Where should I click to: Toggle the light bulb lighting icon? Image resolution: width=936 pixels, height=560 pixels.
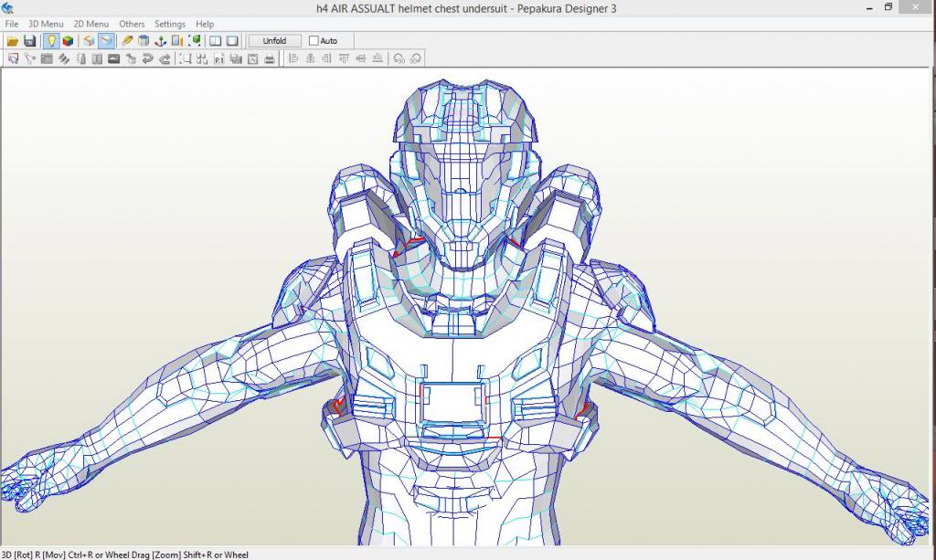51,41
